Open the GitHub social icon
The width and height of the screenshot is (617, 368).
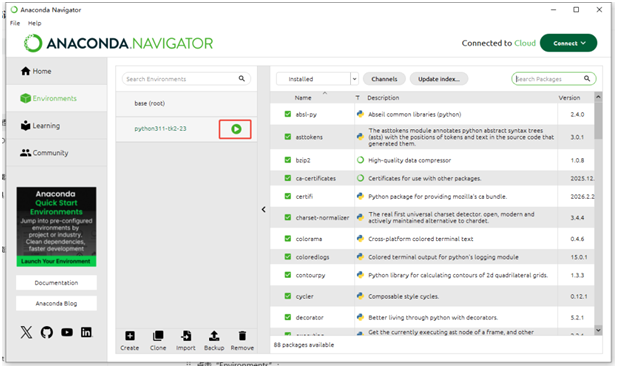click(x=47, y=332)
